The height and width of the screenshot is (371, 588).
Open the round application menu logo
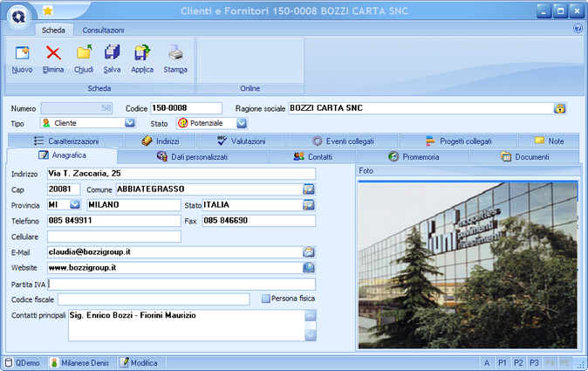click(18, 17)
